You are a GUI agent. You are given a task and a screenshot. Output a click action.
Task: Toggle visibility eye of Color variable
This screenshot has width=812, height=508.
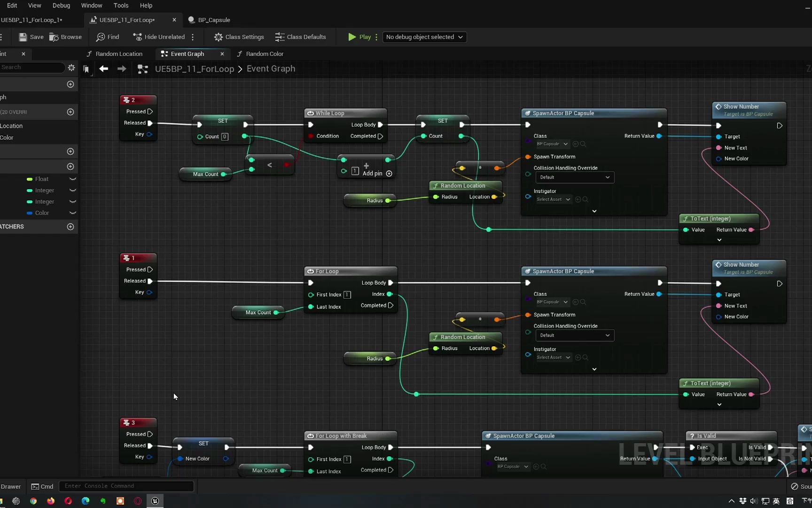click(73, 213)
